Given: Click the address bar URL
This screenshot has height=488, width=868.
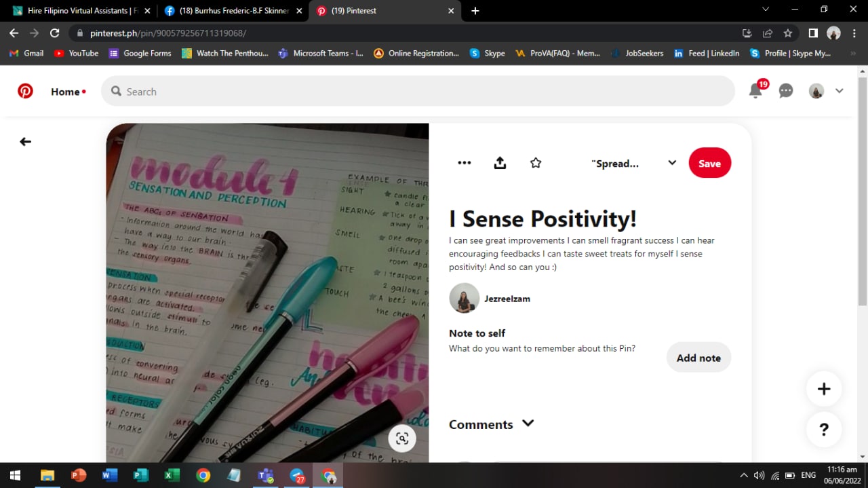Looking at the screenshot, I should 168,33.
